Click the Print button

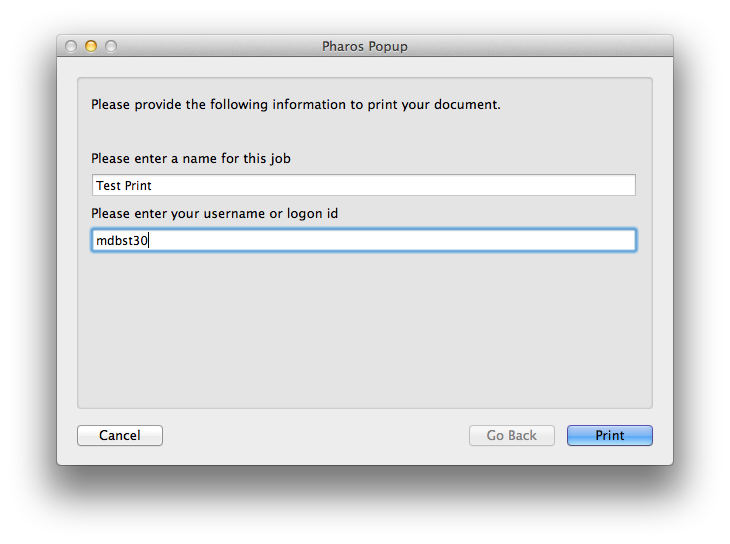tap(609, 436)
